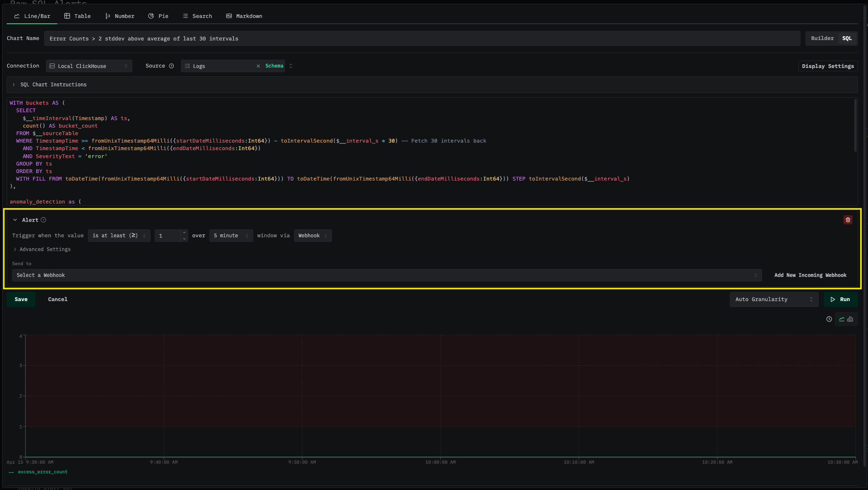Click the Chart Name input field
The width and height of the screenshot is (868, 490).
[421, 38]
